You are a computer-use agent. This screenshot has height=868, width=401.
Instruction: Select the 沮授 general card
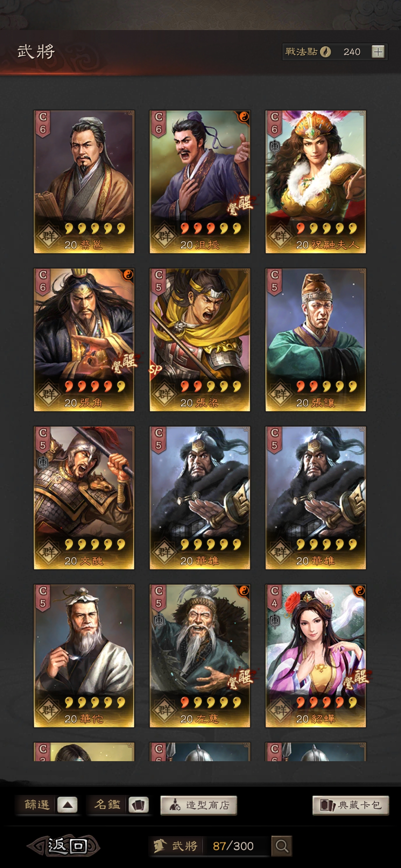(x=200, y=182)
